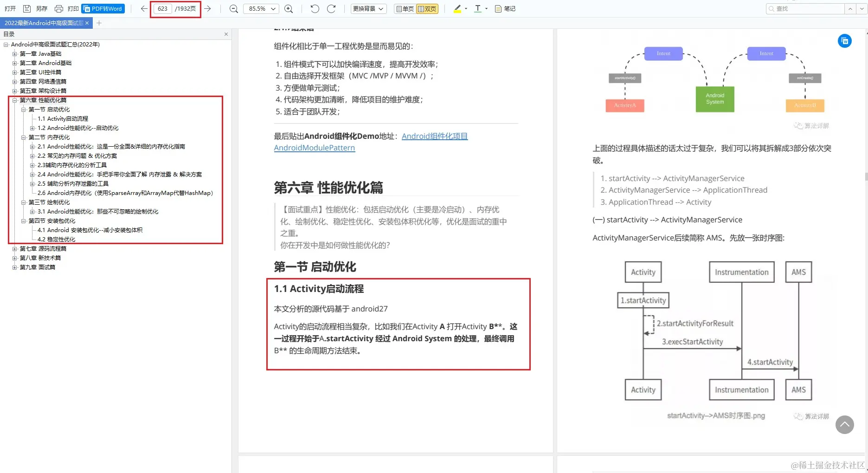This screenshot has height=473, width=868.
Task: Click the Android组件化项目 hyperlink
Action: point(434,136)
